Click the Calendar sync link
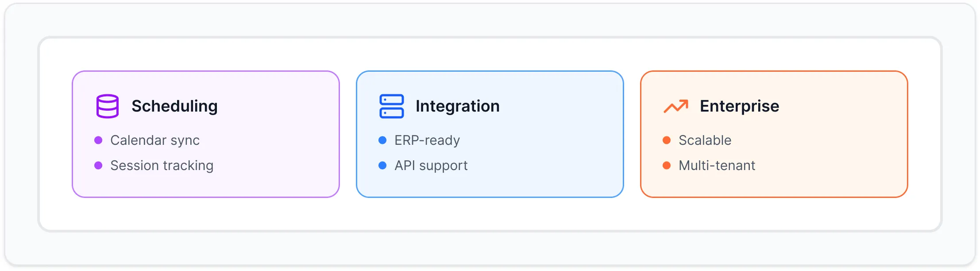 click(x=154, y=140)
